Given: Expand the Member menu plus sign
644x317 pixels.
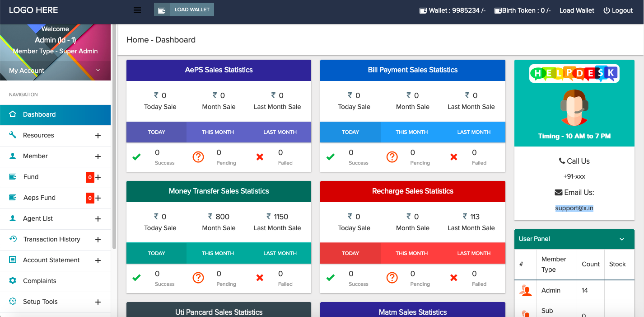Looking at the screenshot, I should point(98,156).
